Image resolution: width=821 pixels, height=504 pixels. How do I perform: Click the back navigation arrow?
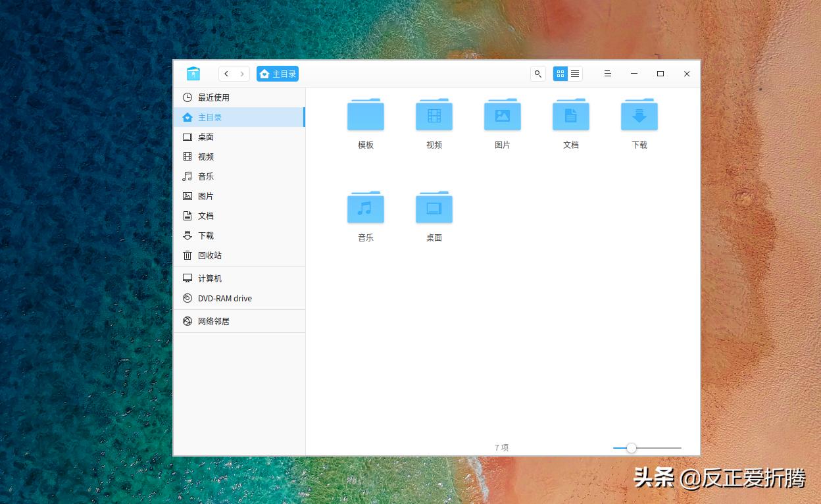coord(226,74)
